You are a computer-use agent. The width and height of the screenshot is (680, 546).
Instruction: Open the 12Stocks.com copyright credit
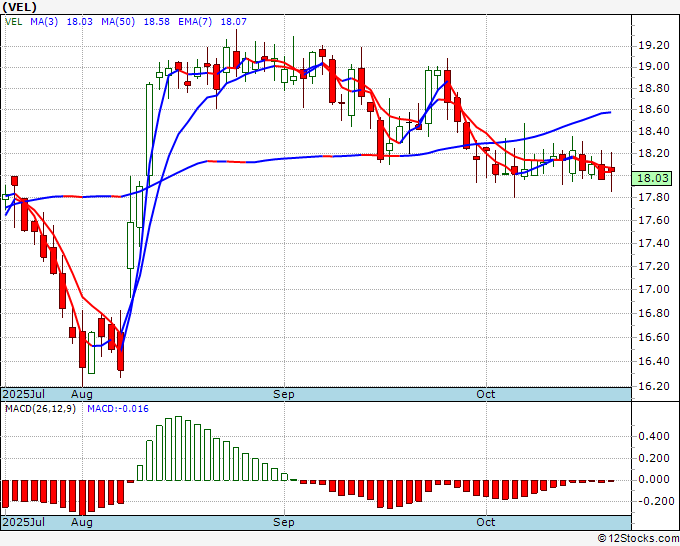point(638,539)
